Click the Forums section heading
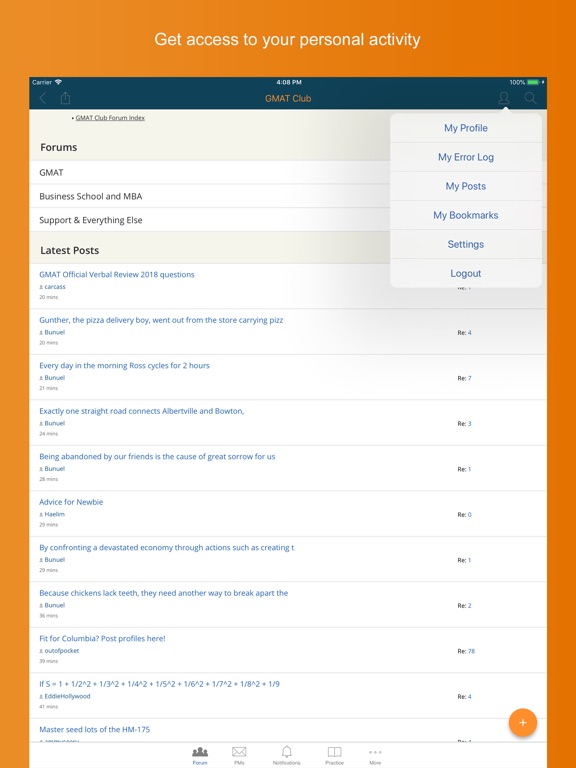The width and height of the screenshot is (576, 768). 59,147
